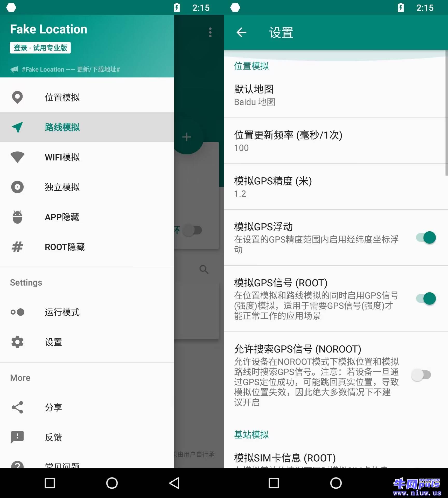This screenshot has height=498, width=448.
Task: Tap the share icon beside 分享
Action: point(17,407)
